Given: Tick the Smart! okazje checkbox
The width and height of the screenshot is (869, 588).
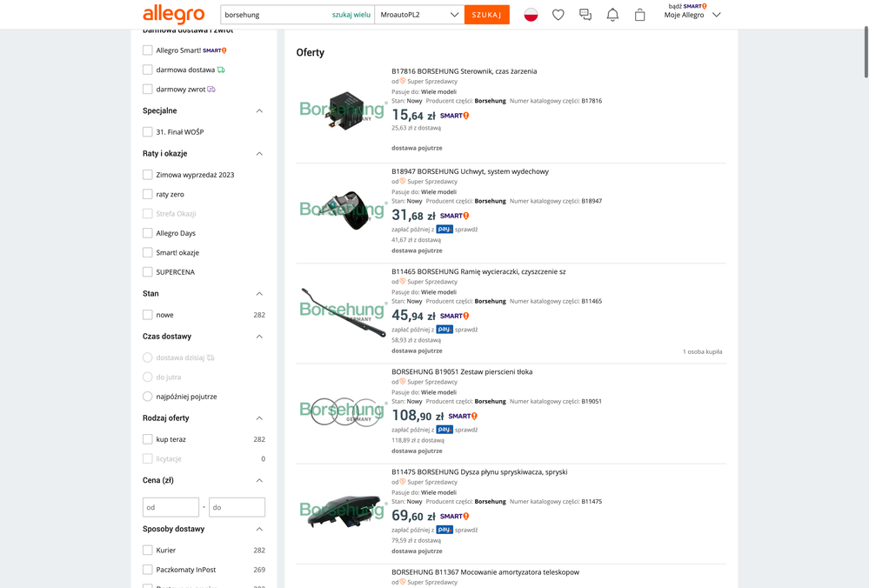Looking at the screenshot, I should click(x=147, y=253).
